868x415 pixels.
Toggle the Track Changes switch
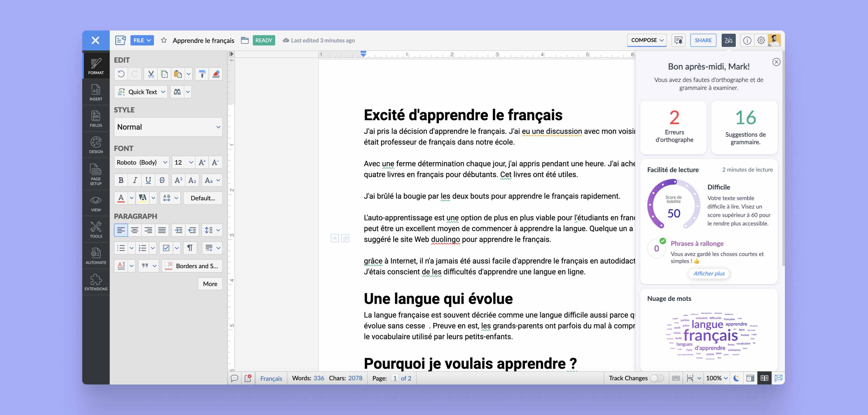[656, 378]
